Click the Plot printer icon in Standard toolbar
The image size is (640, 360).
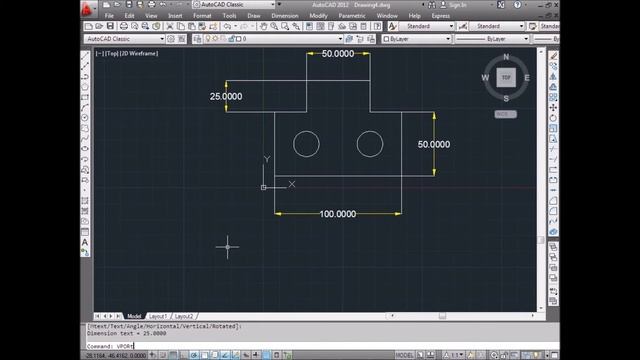click(x=124, y=26)
